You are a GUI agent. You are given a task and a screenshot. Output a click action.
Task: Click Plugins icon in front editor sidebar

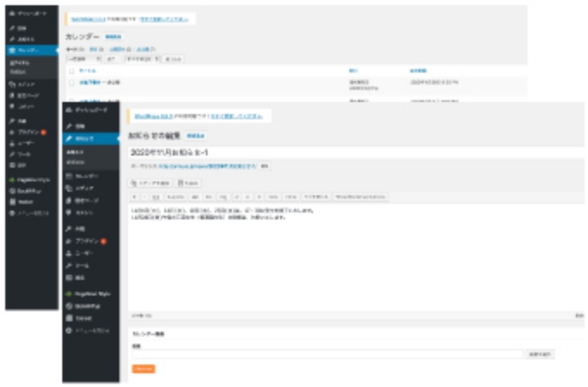69,240
